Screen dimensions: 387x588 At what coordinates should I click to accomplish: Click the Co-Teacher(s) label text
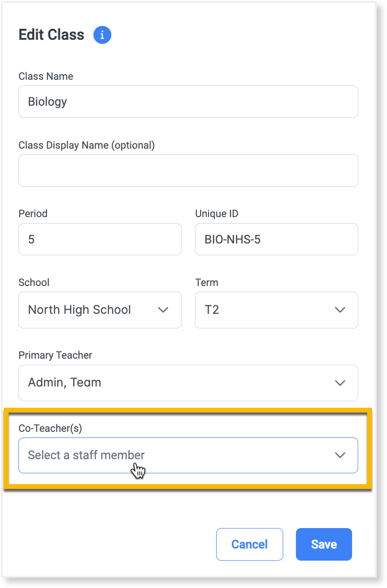(50, 428)
